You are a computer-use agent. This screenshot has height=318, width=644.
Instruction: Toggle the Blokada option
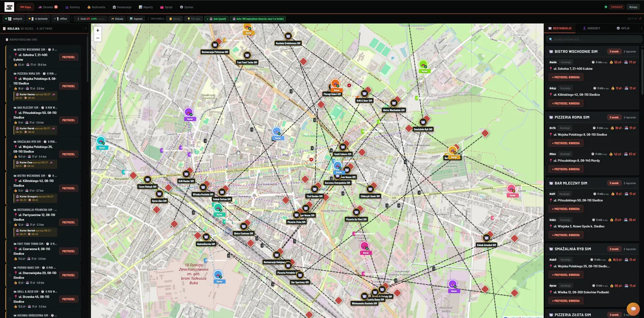117,19
